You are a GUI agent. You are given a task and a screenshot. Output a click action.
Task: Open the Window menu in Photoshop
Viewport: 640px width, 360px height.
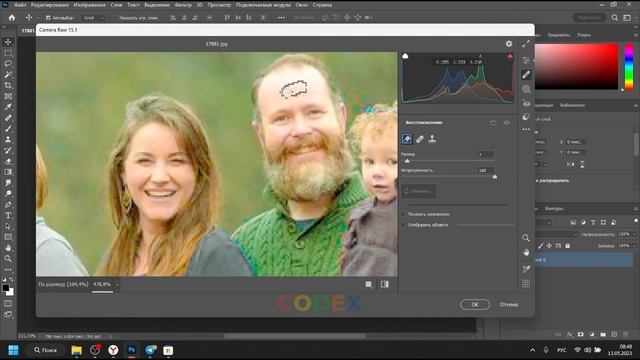pos(302,5)
